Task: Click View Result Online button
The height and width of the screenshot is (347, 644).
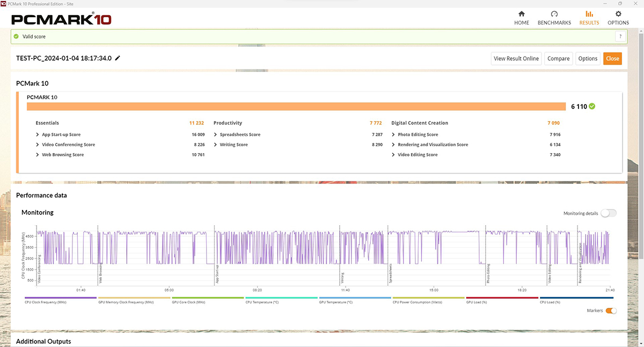Action: 516,59
